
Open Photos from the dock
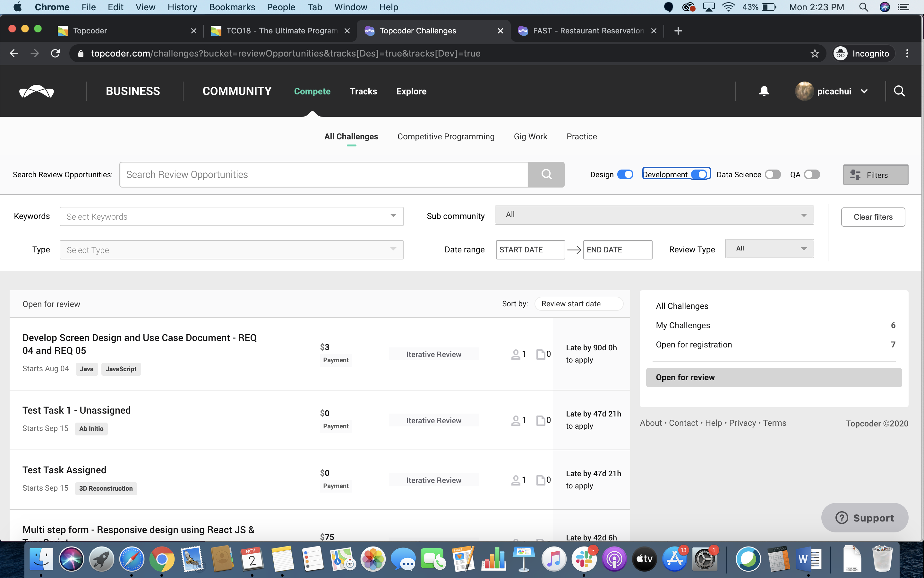click(373, 559)
